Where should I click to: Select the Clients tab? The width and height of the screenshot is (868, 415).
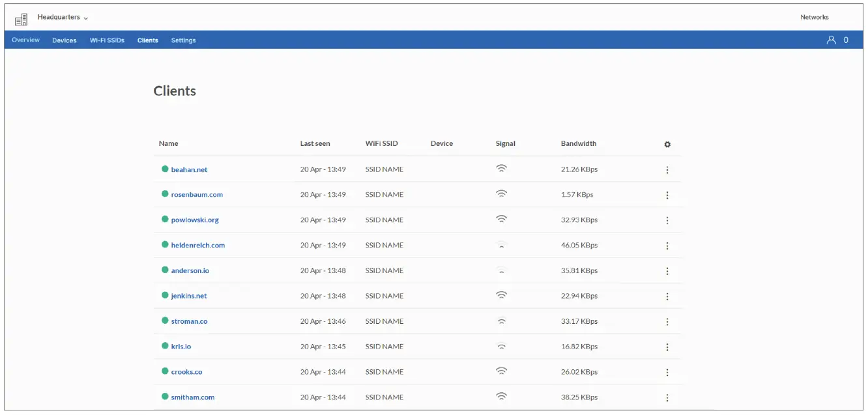coord(148,40)
